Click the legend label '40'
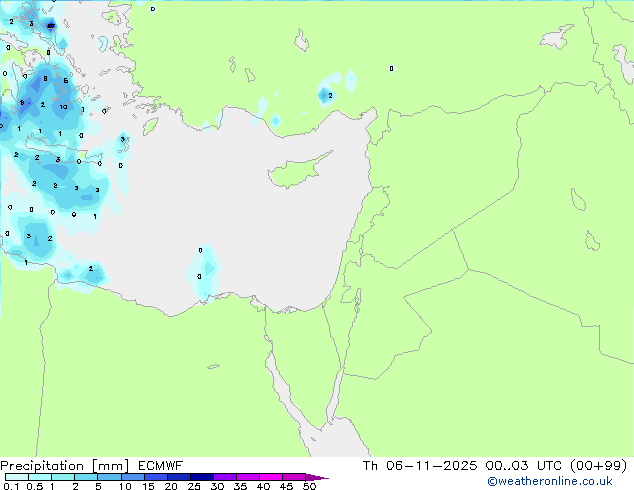Viewport: 634px width, 490px height. (x=263, y=486)
